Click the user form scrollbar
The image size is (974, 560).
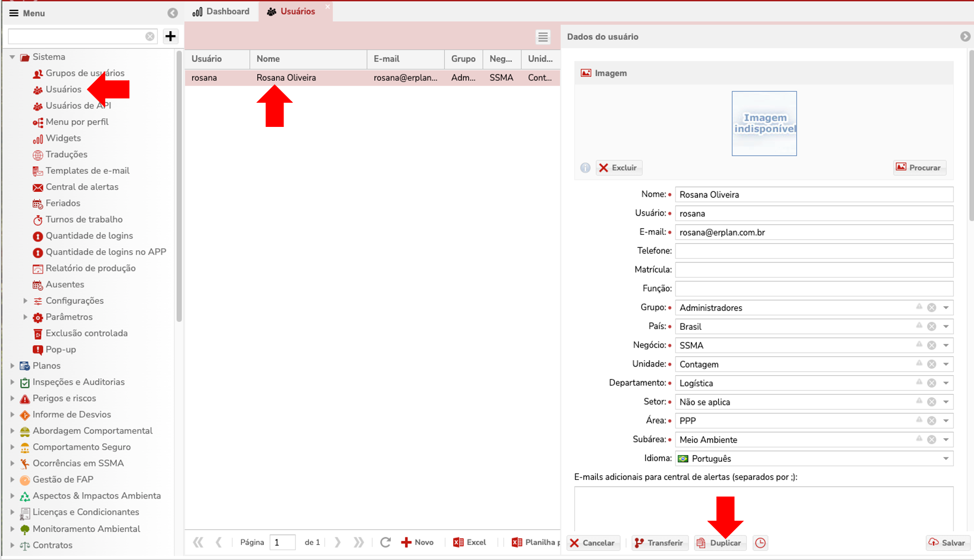pyautogui.click(x=971, y=136)
